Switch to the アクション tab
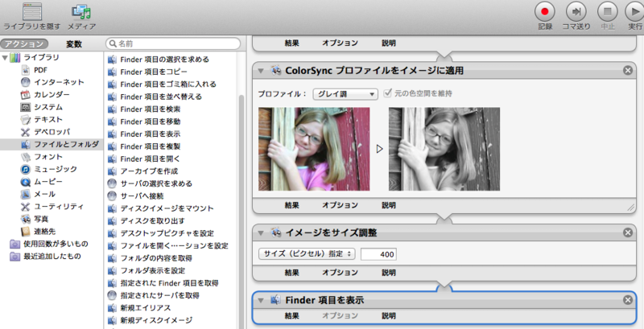Viewport: 644px width, 329px height. (x=24, y=44)
